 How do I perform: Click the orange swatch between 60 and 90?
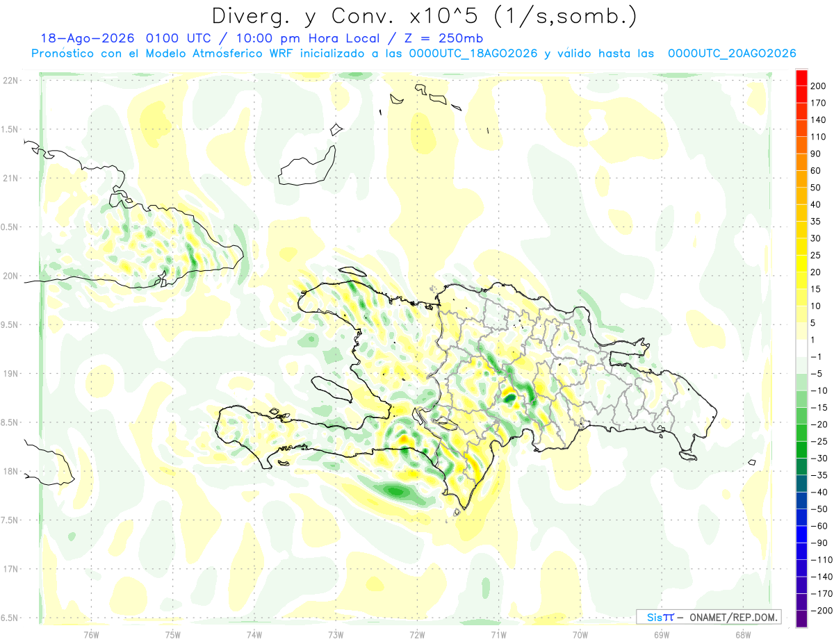click(801, 162)
